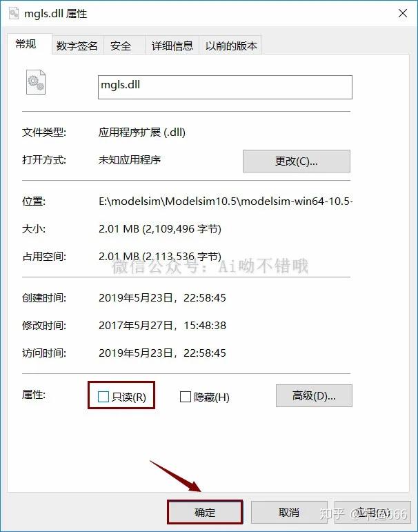This screenshot has width=418, height=532.
Task: Switch to the 常规 tab
Action: point(26,44)
